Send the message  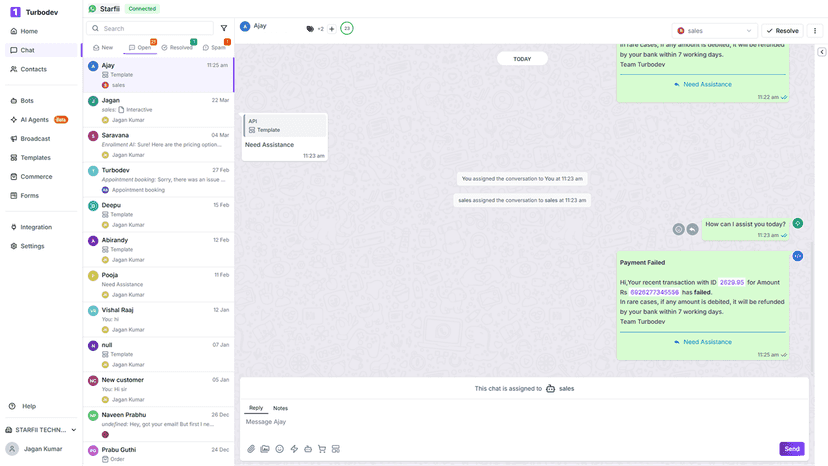pos(792,449)
